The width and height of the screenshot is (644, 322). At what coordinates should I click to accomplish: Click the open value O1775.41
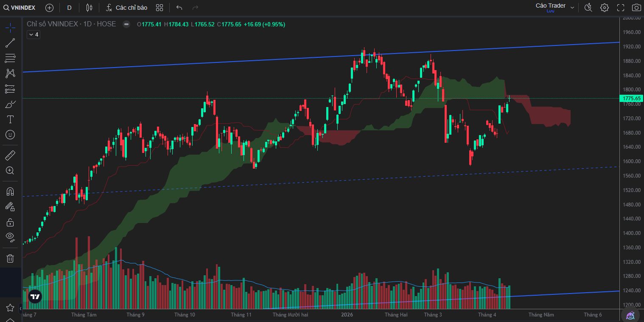point(149,24)
